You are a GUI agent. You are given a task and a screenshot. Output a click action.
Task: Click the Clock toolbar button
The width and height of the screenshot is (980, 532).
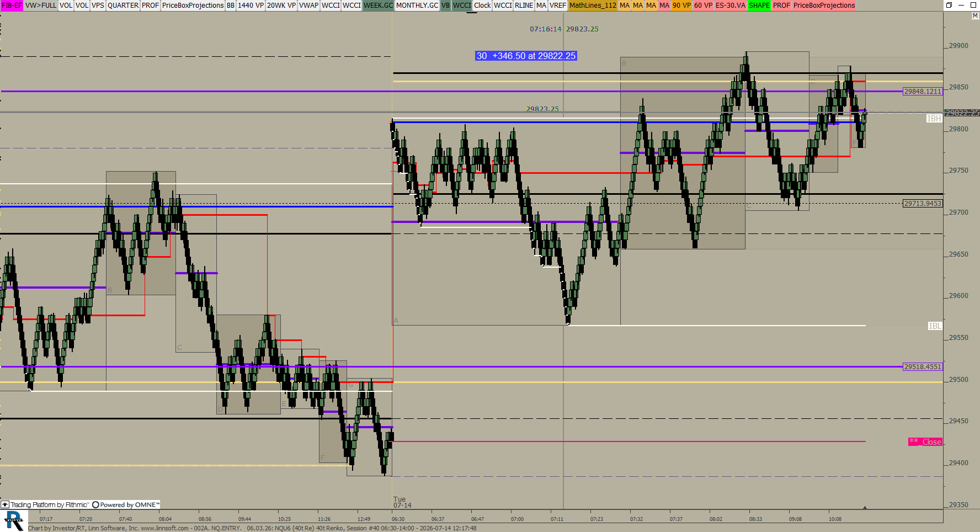482,5
